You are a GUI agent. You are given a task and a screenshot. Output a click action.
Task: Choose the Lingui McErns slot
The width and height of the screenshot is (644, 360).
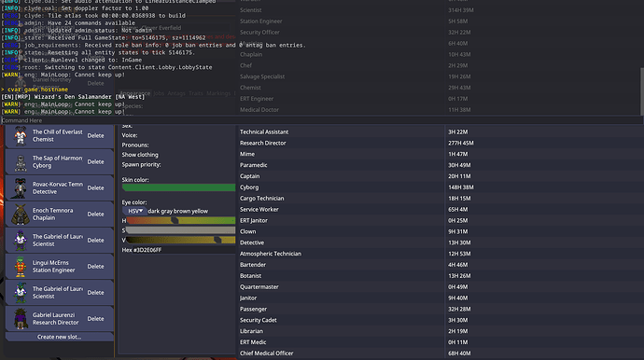tap(59, 267)
